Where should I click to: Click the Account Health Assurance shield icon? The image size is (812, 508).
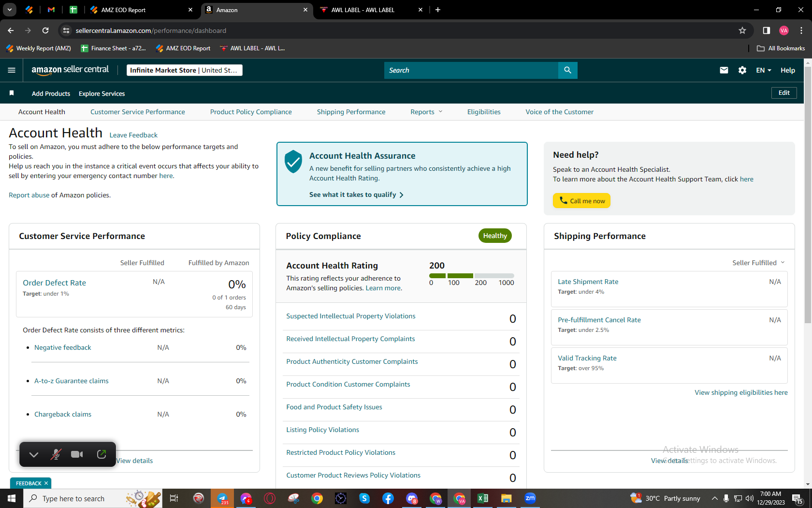point(293,162)
